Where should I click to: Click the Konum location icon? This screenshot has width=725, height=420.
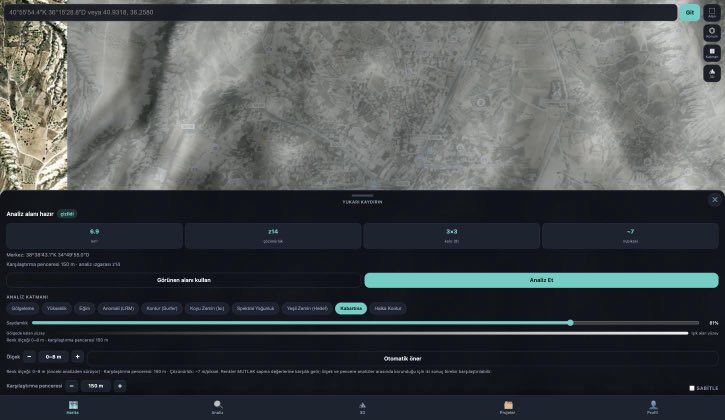click(x=712, y=33)
